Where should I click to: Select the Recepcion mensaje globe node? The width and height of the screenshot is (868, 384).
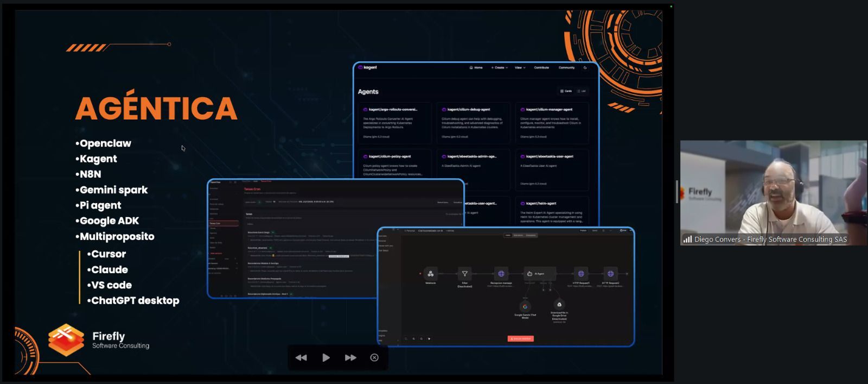point(501,274)
